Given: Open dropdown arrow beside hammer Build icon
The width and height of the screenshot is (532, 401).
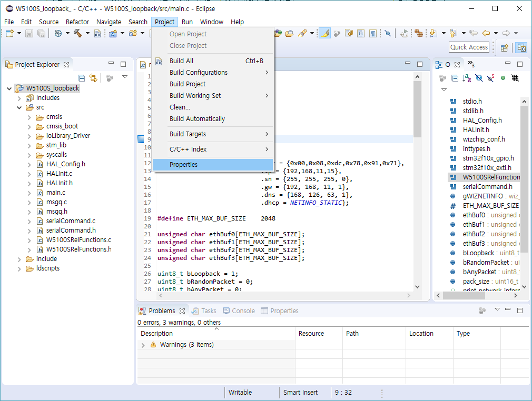Looking at the screenshot, I should (x=87, y=33).
